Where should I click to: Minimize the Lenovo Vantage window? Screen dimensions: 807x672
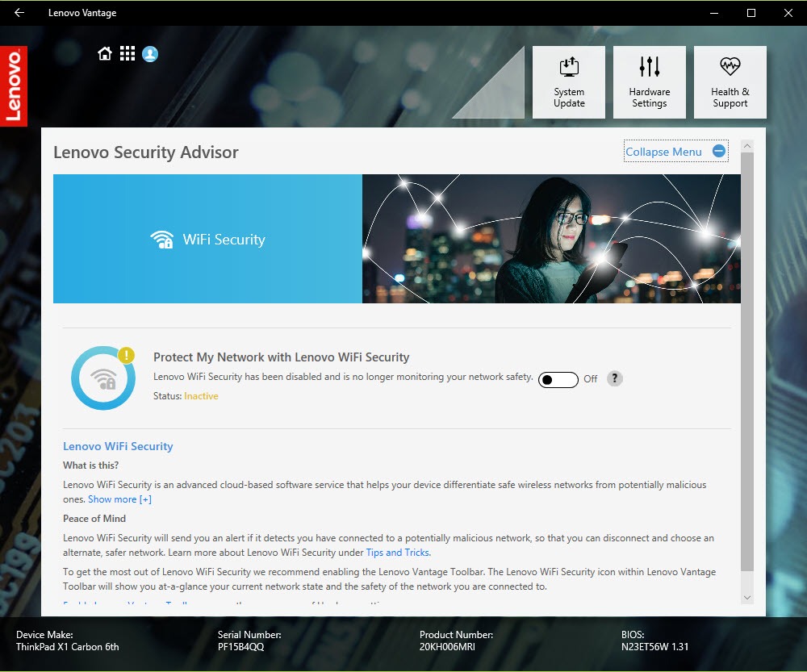click(714, 13)
